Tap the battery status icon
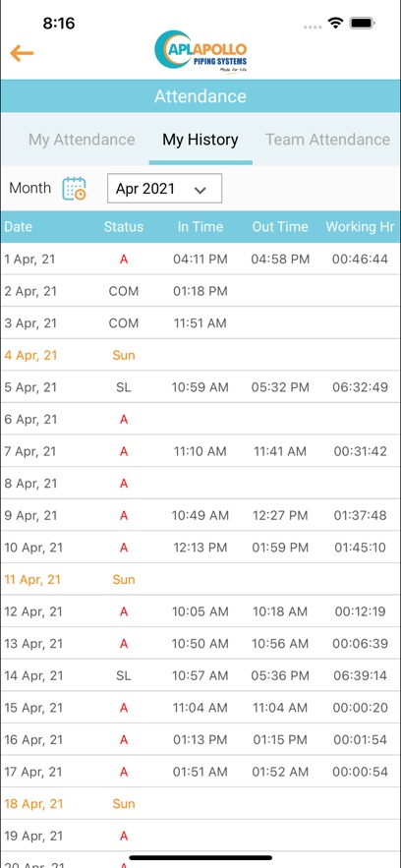 coord(363,24)
